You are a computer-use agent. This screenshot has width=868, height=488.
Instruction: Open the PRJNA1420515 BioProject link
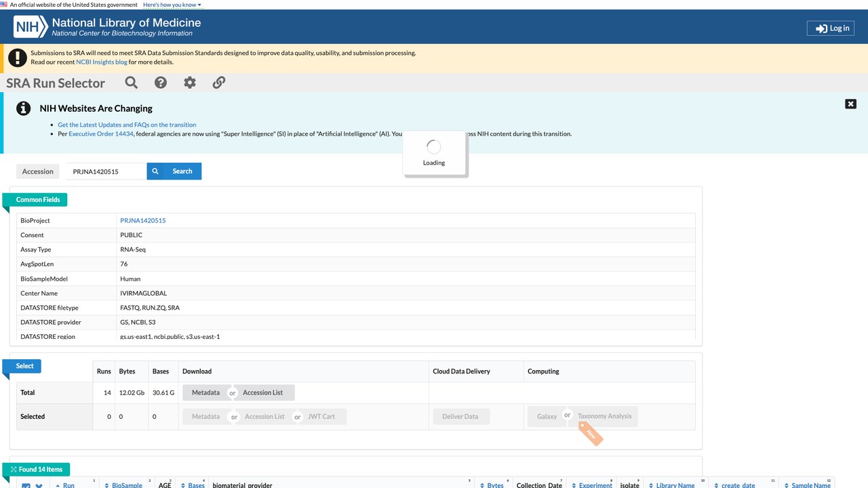coord(143,220)
